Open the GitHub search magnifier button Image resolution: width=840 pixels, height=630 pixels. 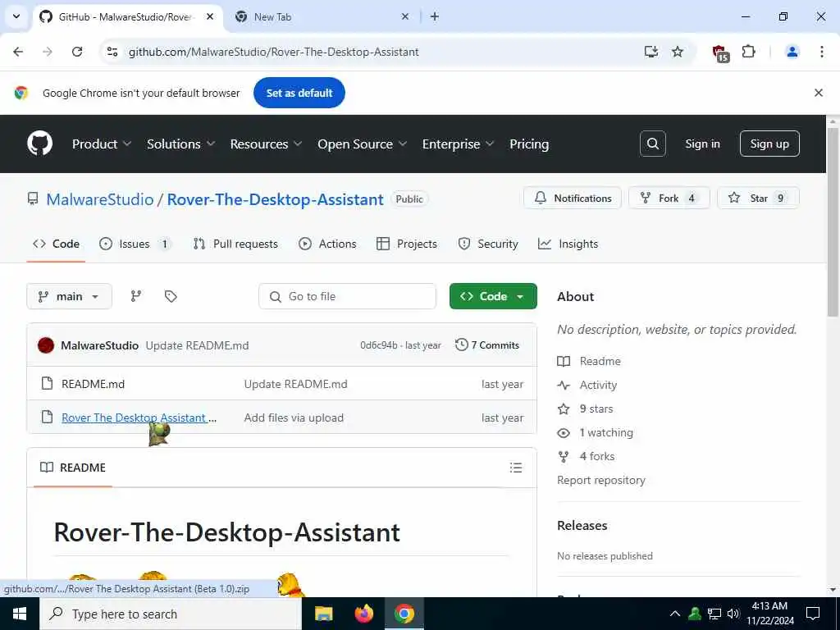(652, 144)
